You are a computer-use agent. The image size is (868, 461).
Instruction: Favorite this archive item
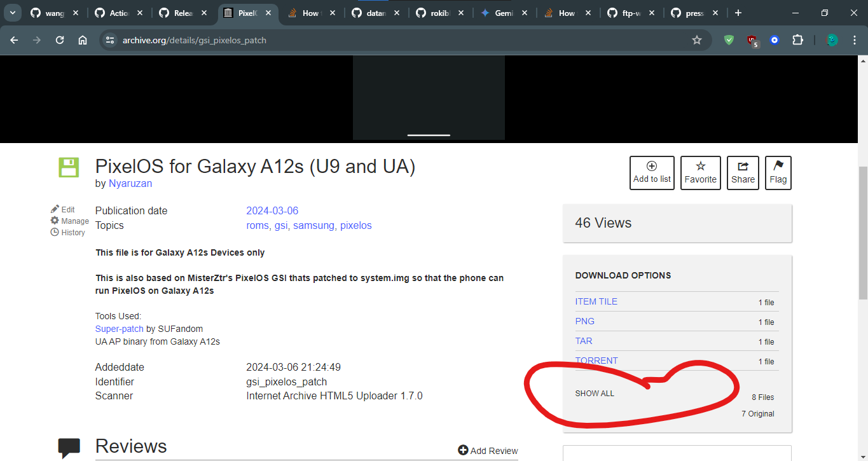701,173
